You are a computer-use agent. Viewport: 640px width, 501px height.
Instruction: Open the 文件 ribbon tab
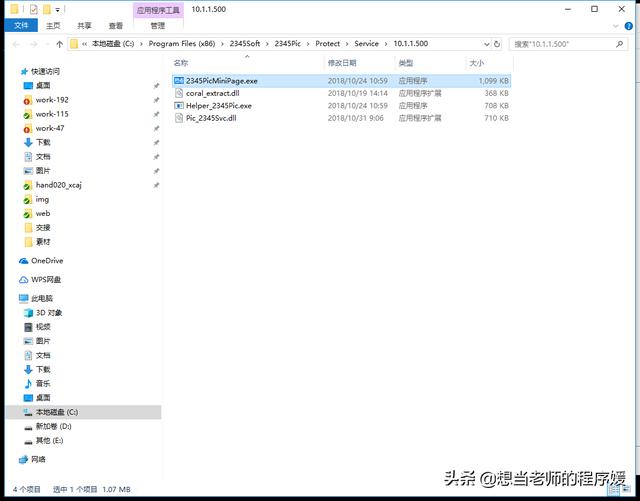(x=21, y=25)
